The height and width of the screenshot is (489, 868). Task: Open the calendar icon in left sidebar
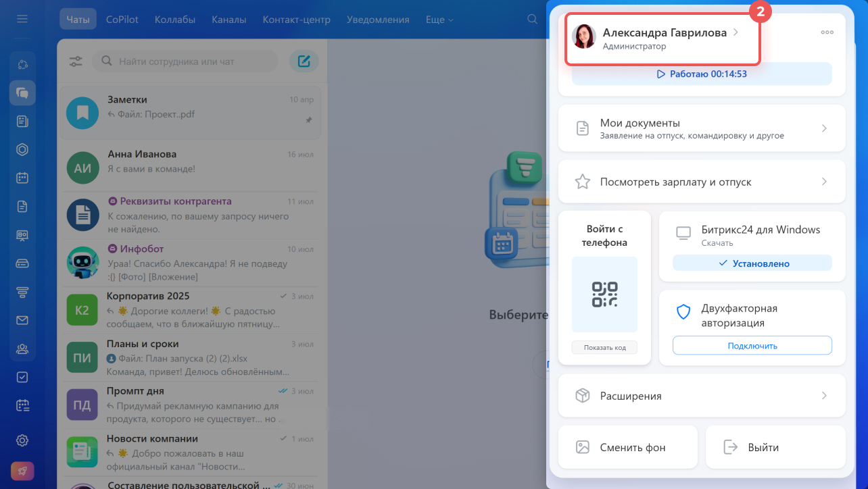22,178
